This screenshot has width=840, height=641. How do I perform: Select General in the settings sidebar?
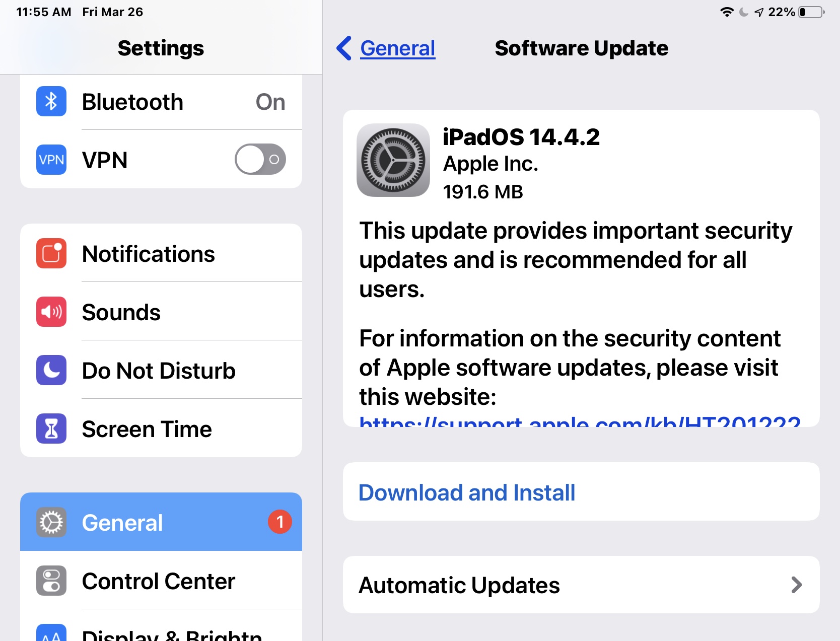click(161, 522)
